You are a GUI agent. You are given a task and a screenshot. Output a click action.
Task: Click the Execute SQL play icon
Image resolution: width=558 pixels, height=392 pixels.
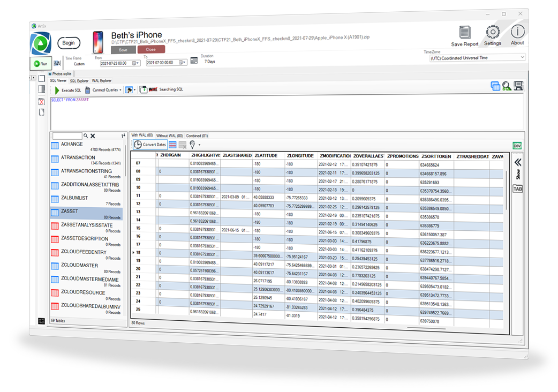56,90
